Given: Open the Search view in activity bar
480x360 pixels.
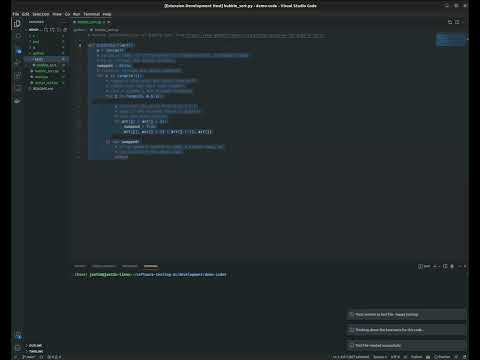Looking at the screenshot, I should [x=18, y=36].
